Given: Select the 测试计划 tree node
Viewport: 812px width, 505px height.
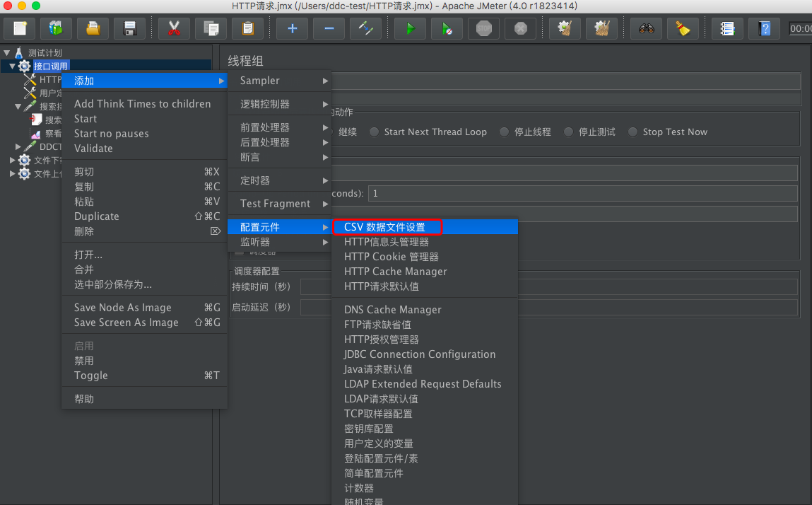Looking at the screenshot, I should tap(45, 53).
